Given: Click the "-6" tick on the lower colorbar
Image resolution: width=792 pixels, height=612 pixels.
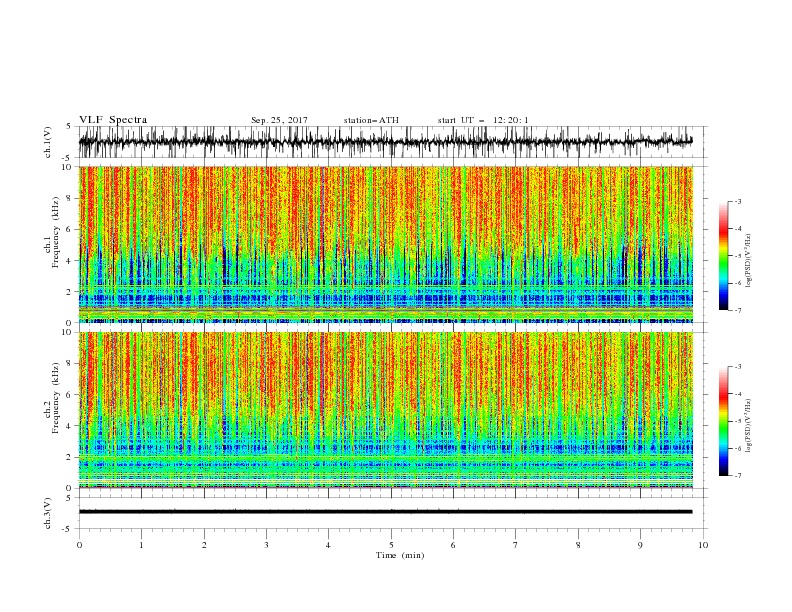Looking at the screenshot, I should click(737, 448).
